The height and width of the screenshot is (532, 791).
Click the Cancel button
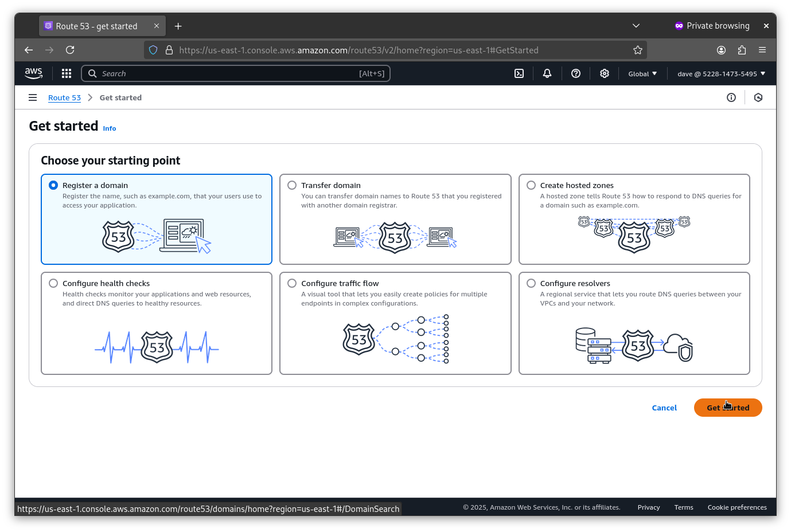click(664, 408)
